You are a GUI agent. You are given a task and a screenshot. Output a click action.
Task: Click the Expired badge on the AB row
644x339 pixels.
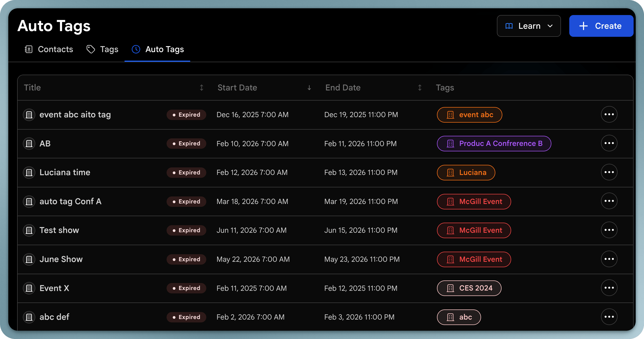[x=186, y=144]
